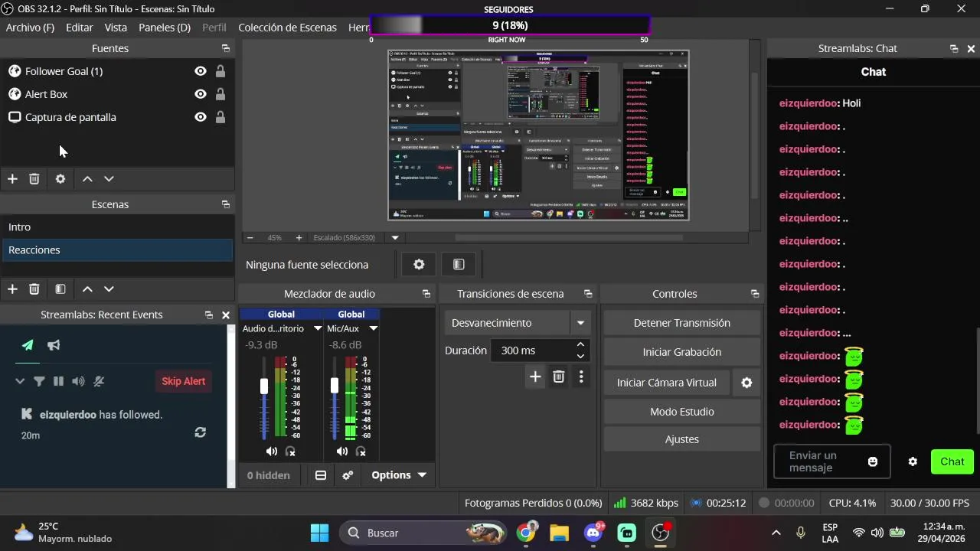Replay the eizquierdoo follow alert
Screen dimensions: 980x551
pos(200,432)
